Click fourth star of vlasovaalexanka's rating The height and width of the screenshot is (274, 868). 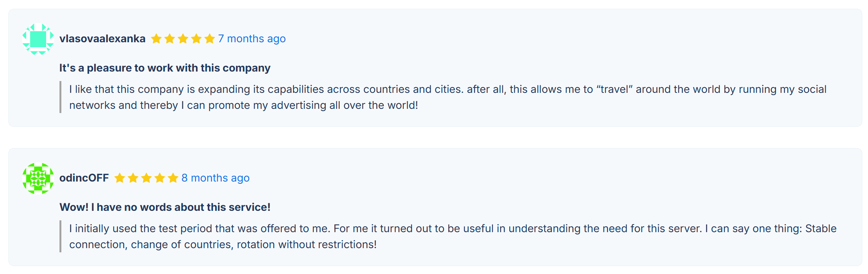pos(196,39)
